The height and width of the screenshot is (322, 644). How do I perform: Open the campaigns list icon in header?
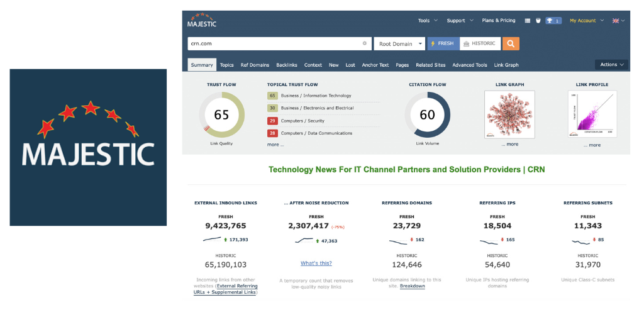[x=528, y=21]
